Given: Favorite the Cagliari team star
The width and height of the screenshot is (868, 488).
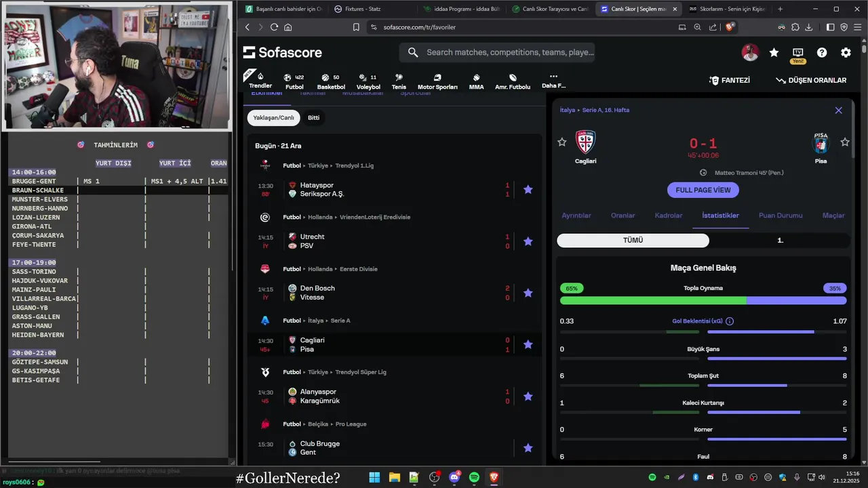Looking at the screenshot, I should click(561, 142).
